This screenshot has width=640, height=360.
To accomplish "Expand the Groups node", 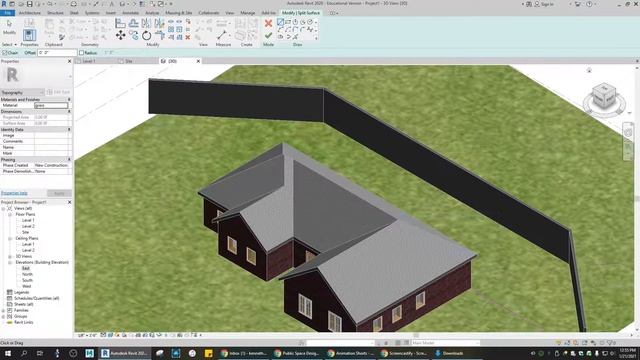I will coord(3,317).
